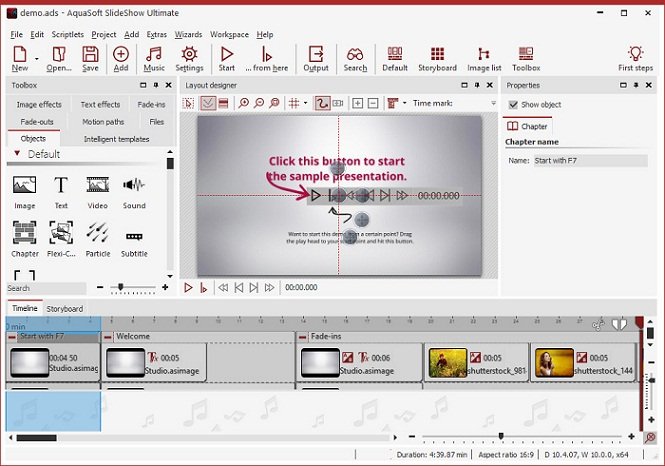Open the grid options dropdown arrow

[x=305, y=103]
